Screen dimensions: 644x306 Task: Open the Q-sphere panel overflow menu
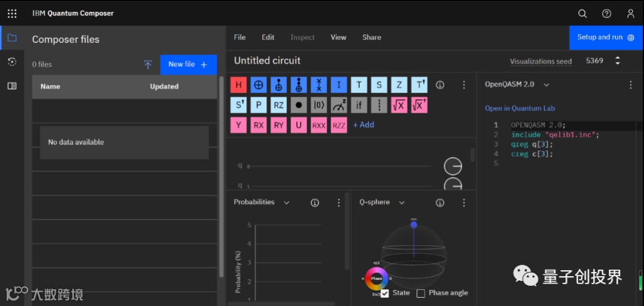pyautogui.click(x=464, y=203)
